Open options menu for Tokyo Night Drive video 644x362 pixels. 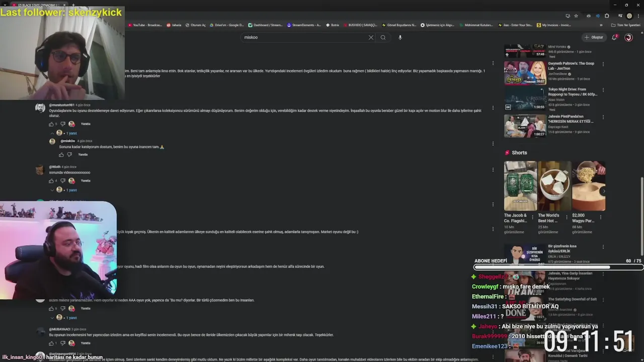pyautogui.click(x=603, y=90)
